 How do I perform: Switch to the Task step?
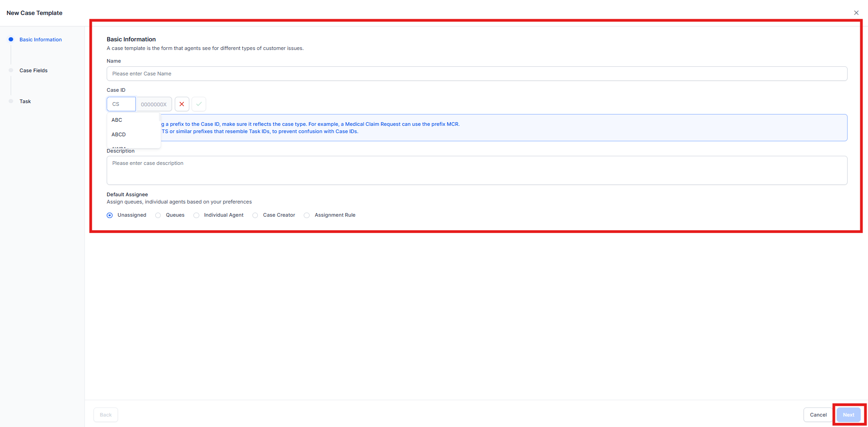25,101
